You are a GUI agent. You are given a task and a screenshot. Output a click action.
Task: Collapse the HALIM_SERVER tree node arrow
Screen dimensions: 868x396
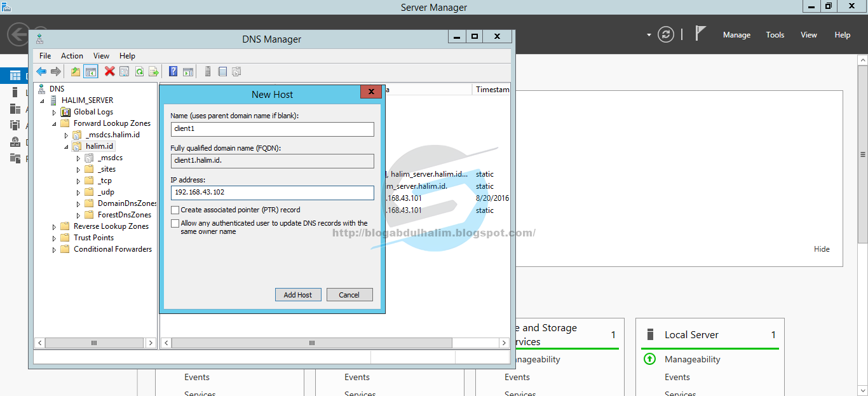pyautogui.click(x=42, y=101)
